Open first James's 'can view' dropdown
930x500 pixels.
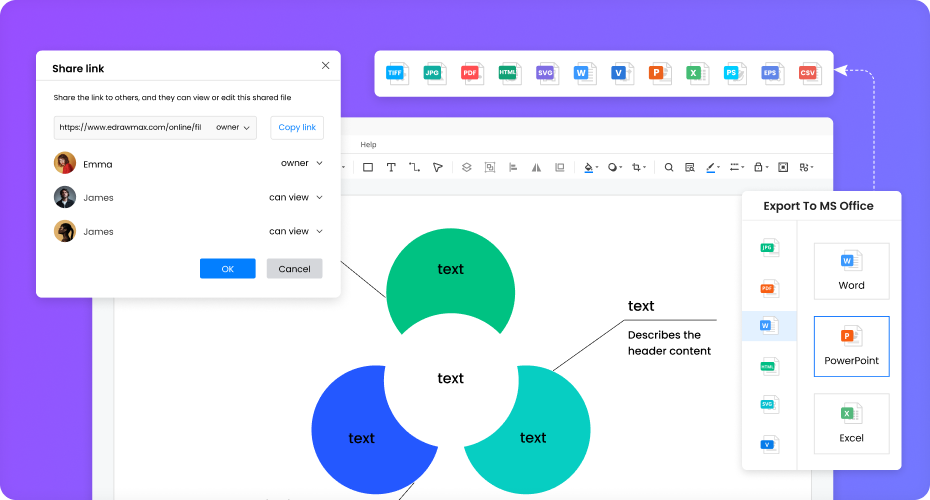click(x=295, y=197)
